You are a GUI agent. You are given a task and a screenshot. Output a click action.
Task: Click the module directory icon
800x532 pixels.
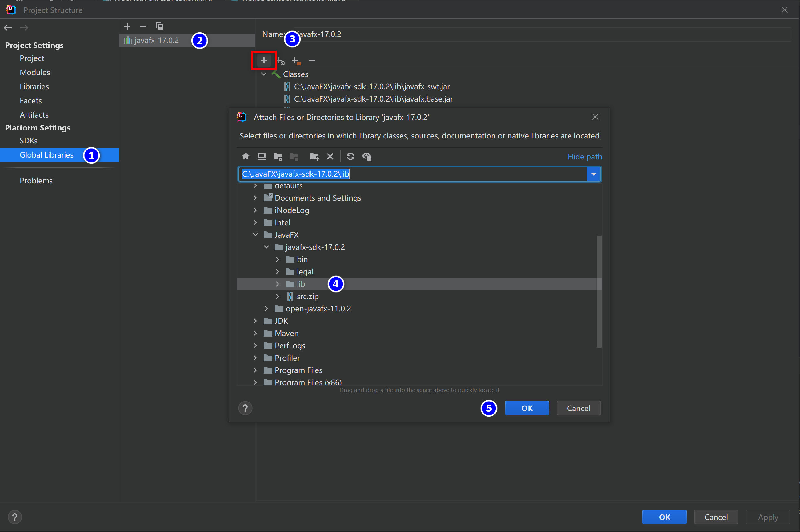pos(294,156)
